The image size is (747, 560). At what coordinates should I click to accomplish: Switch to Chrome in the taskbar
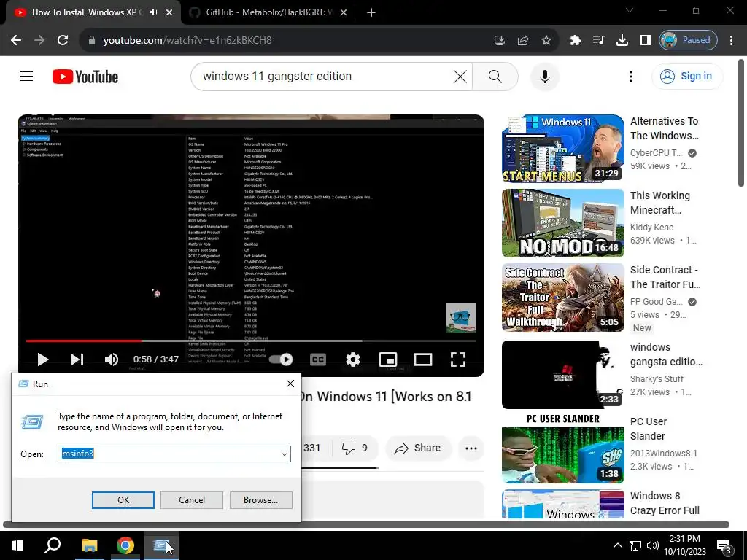[125, 545]
